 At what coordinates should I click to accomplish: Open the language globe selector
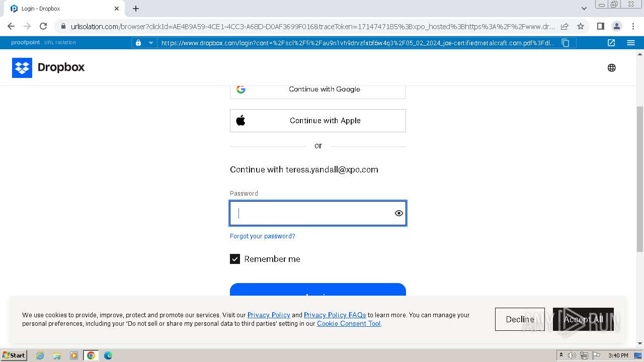coord(611,68)
